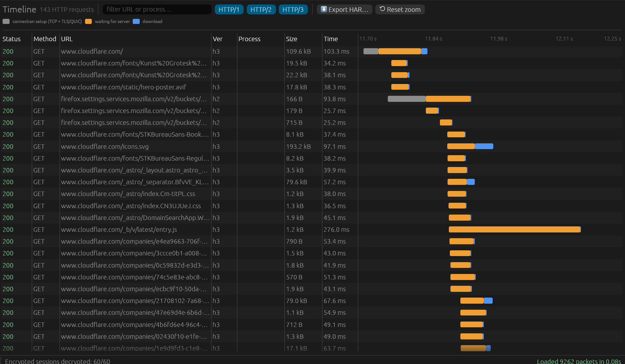
Task: Click the orange waiting for server swatch
Action: (x=89, y=21)
